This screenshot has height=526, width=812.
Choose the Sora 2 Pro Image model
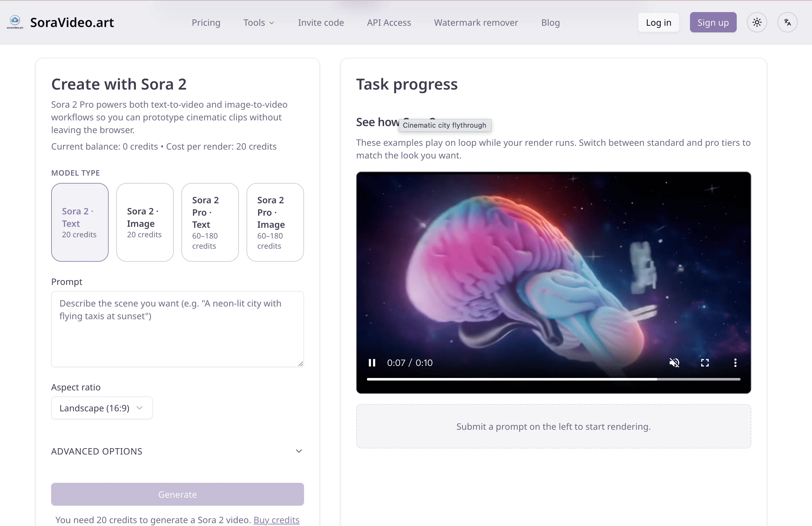click(275, 222)
